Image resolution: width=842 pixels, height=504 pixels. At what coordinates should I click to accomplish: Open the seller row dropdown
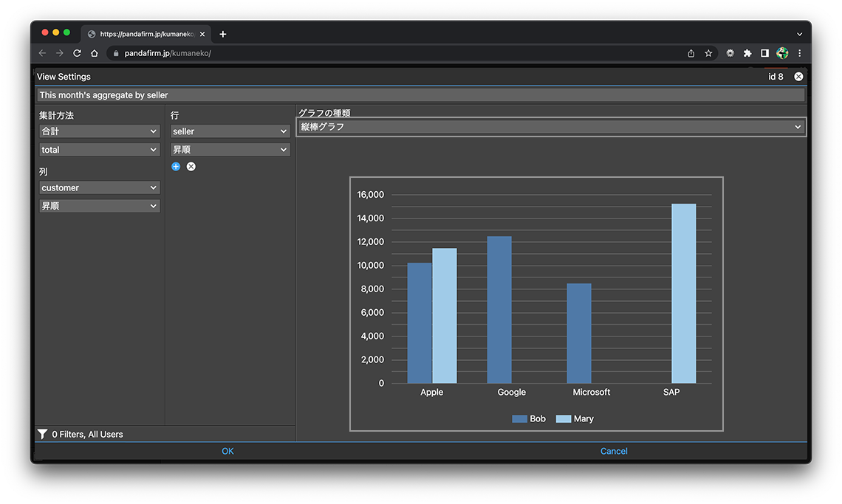230,131
